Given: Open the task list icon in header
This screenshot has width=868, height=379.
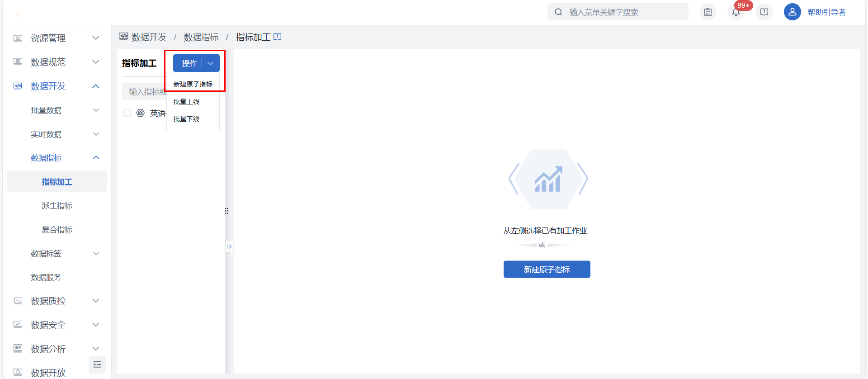Looking at the screenshot, I should (x=708, y=12).
